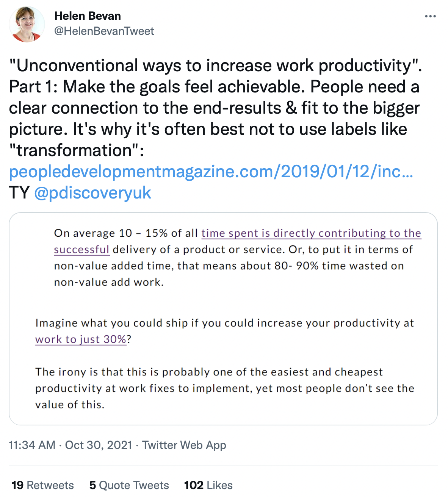The width and height of the screenshot is (448, 497).
Task: Open the three-dot more options menu
Action: tap(430, 16)
